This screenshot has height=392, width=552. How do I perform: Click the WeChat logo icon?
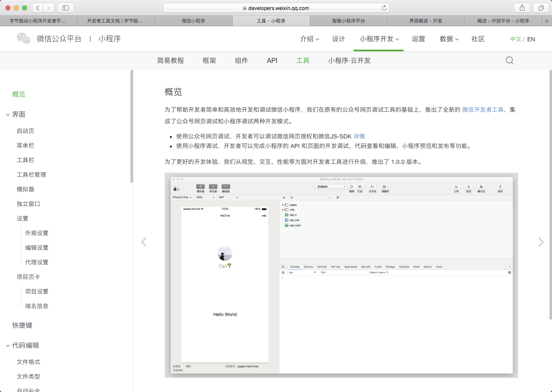(24, 38)
